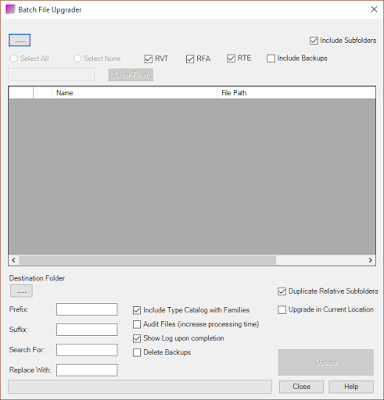384x400 pixels.
Task: Click the Search For input field
Action: pyautogui.click(x=87, y=350)
